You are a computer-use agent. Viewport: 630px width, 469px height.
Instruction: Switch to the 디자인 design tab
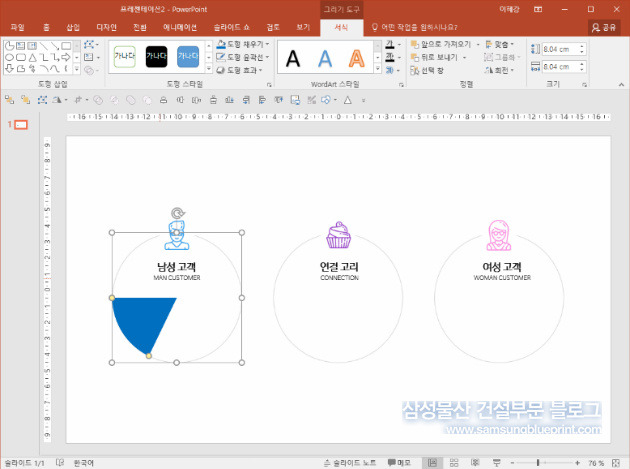(x=106, y=27)
